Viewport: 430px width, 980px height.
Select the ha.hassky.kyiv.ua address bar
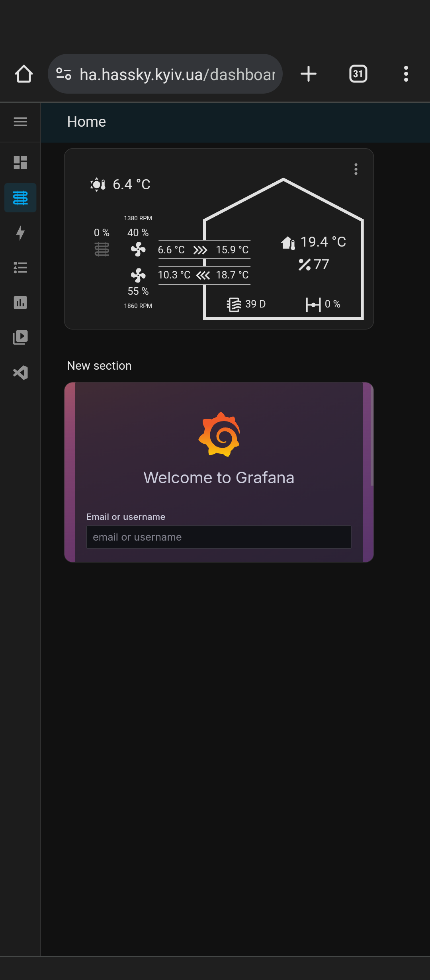[x=165, y=74]
